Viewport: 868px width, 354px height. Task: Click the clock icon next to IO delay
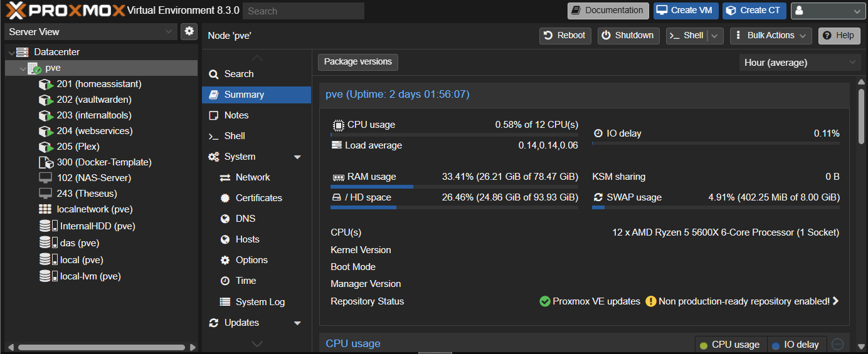point(598,133)
